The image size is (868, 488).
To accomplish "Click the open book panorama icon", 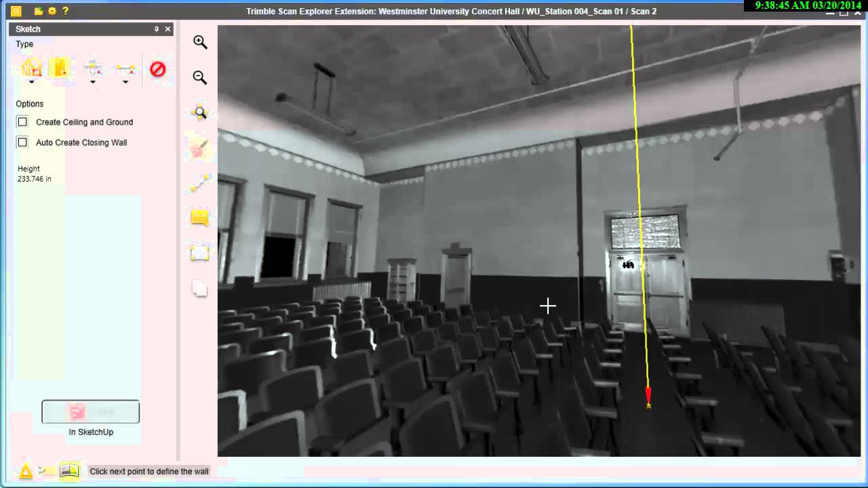I will (69, 471).
